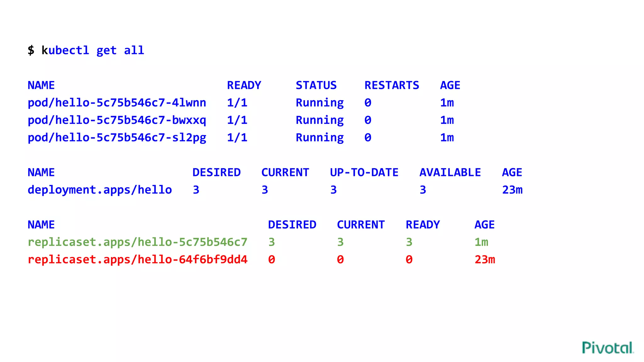
Task: Click the Pivotal logo
Action: coord(608,348)
